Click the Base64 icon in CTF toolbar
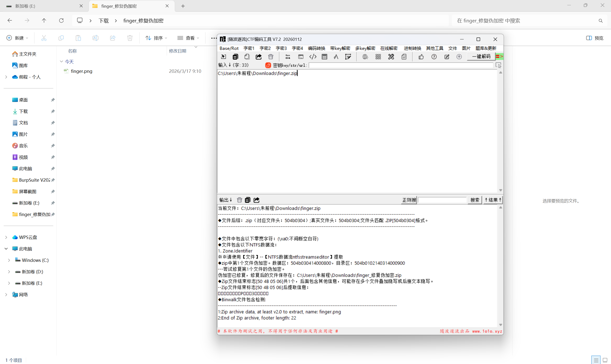 288,57
